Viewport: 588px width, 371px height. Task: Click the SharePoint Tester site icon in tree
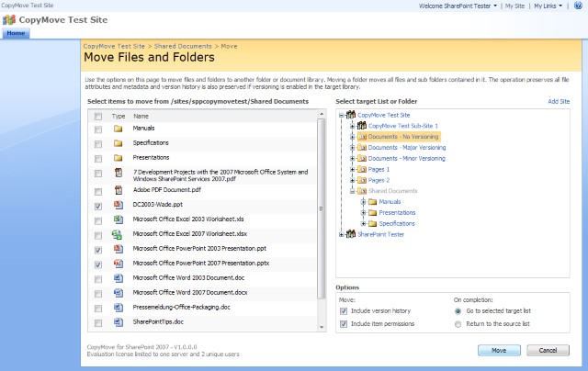tap(350, 234)
